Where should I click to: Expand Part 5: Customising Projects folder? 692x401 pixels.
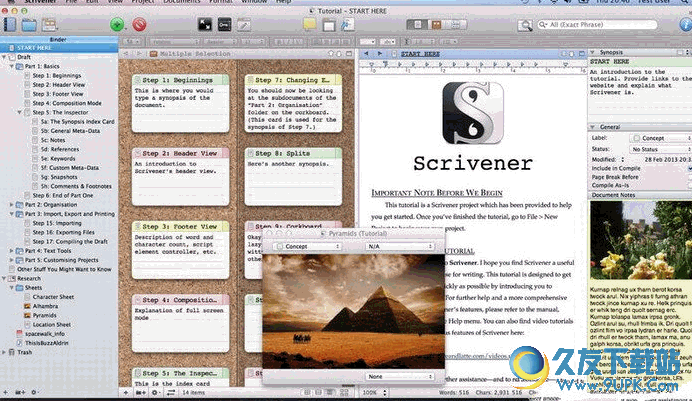[11, 260]
